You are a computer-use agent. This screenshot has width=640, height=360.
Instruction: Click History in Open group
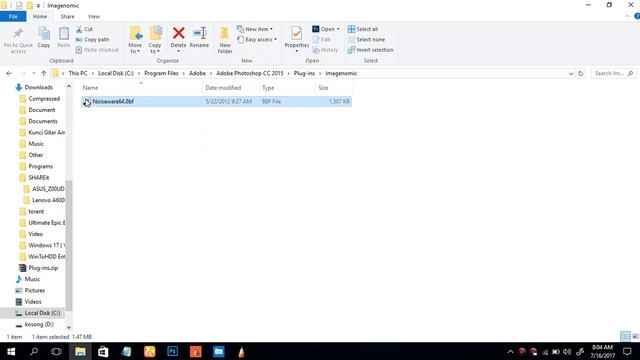pos(325,50)
